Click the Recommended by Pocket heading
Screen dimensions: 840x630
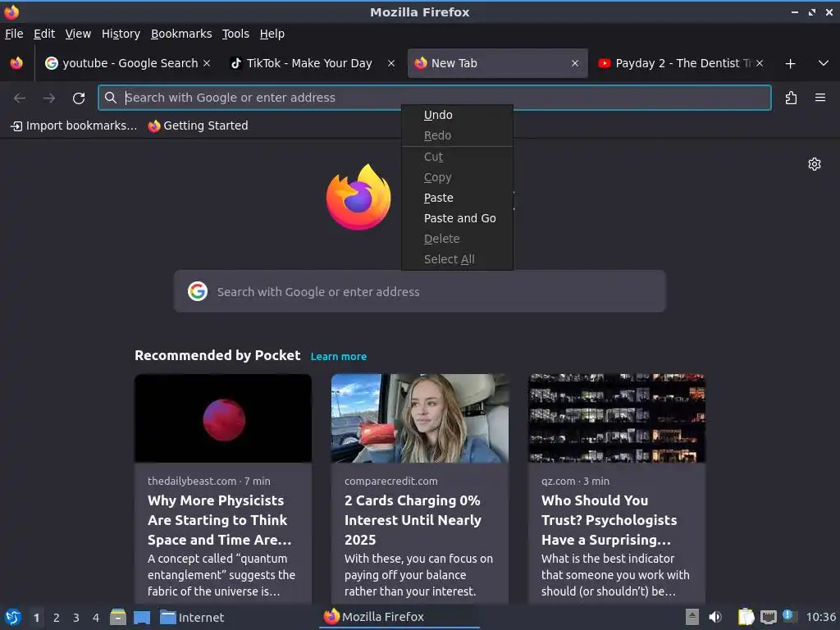[x=217, y=356]
